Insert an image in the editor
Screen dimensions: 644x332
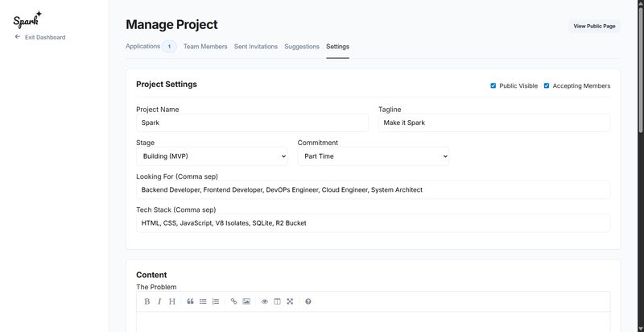click(x=246, y=301)
